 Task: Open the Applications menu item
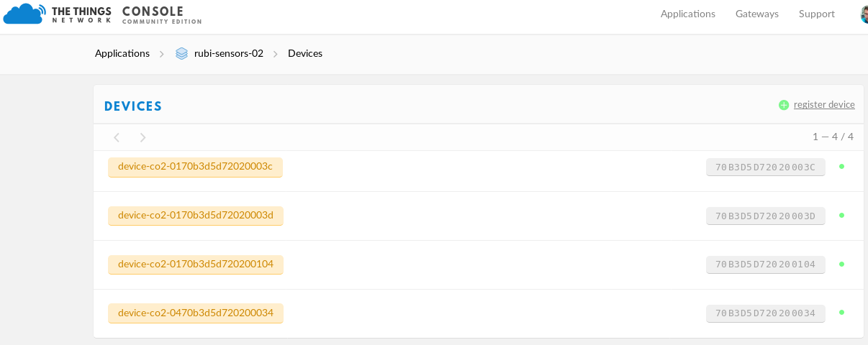(x=688, y=14)
